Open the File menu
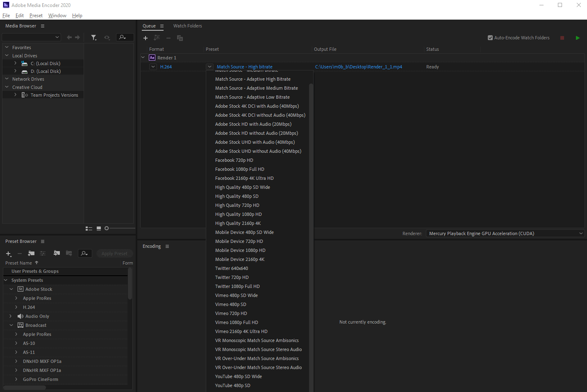Viewport: 587px width, 392px height. pos(6,16)
